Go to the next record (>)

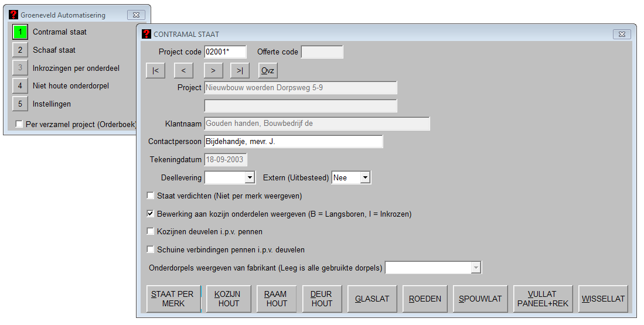tap(213, 71)
